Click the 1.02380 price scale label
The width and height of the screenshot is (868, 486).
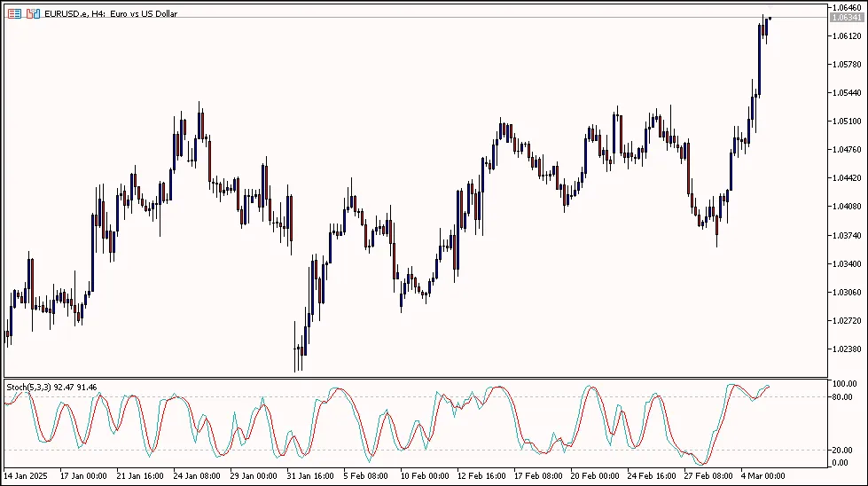tap(847, 349)
